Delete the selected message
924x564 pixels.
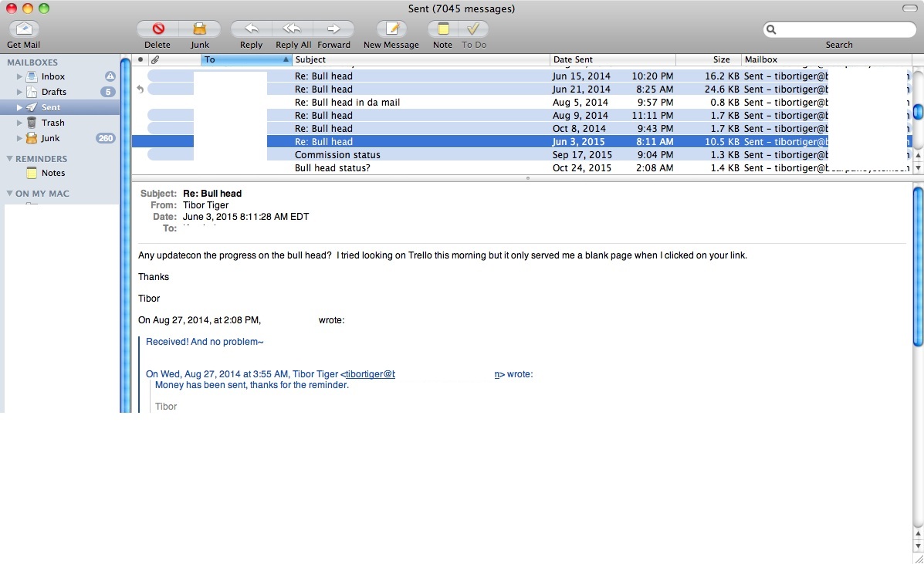tap(157, 29)
